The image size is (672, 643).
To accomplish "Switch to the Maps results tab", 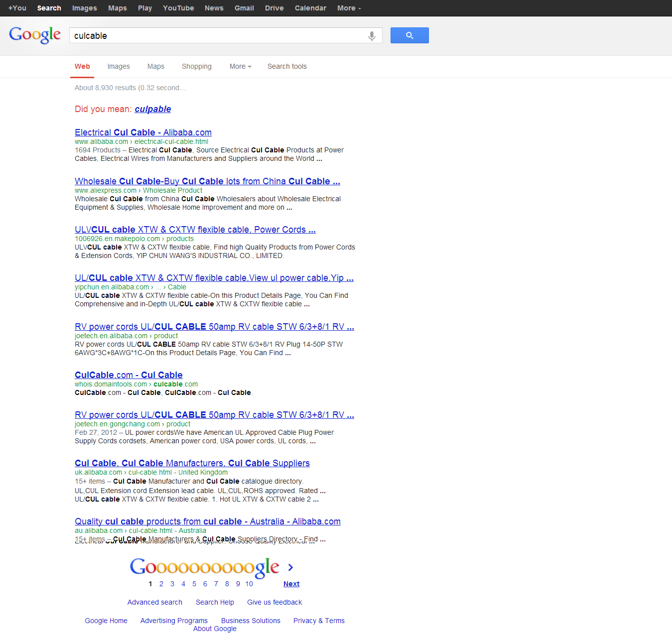I will coord(156,66).
